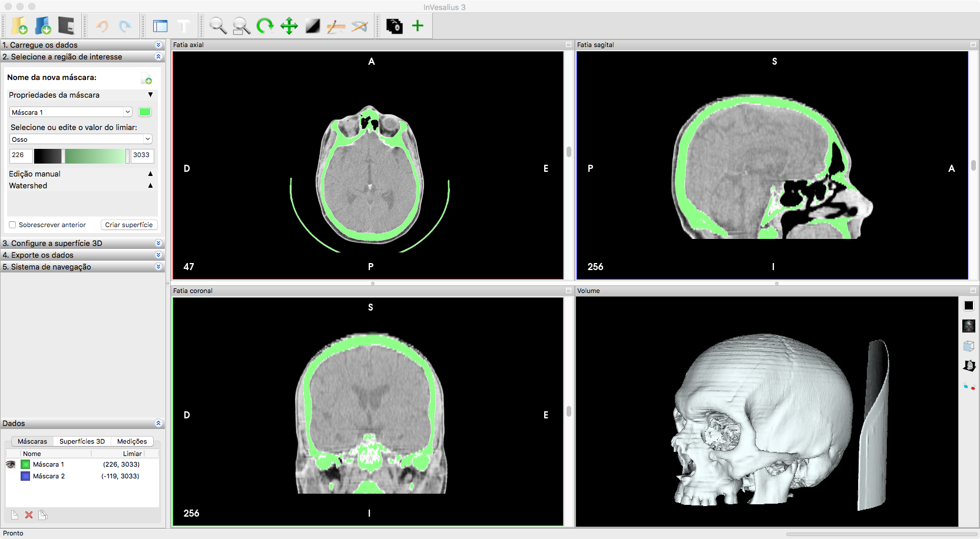
Task: Select the zoom magnifier tool
Action: (218, 26)
